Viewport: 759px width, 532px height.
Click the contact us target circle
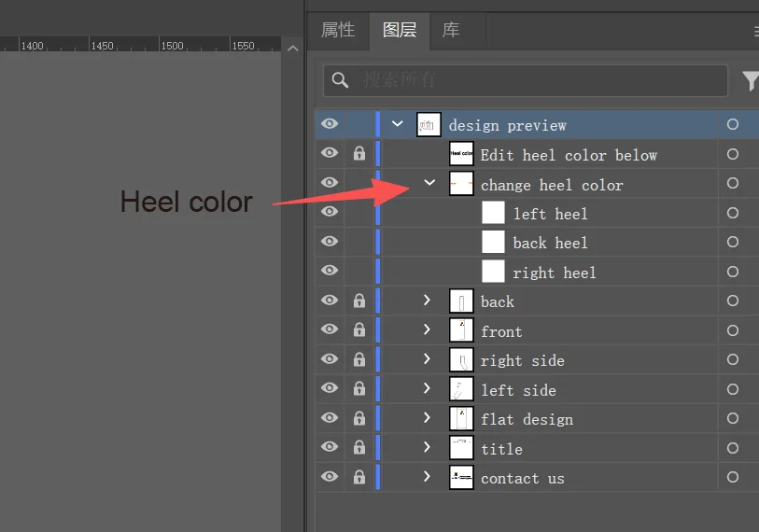tap(732, 477)
